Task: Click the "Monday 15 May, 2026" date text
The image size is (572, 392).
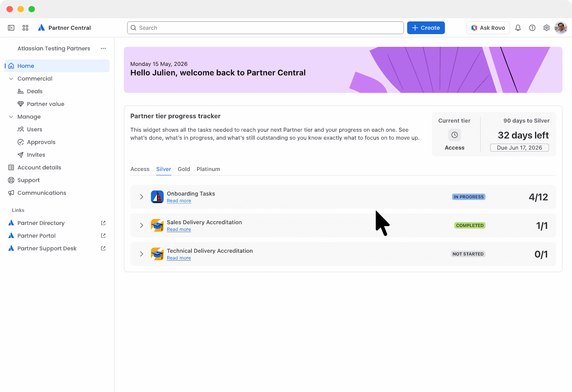Action: click(159, 64)
